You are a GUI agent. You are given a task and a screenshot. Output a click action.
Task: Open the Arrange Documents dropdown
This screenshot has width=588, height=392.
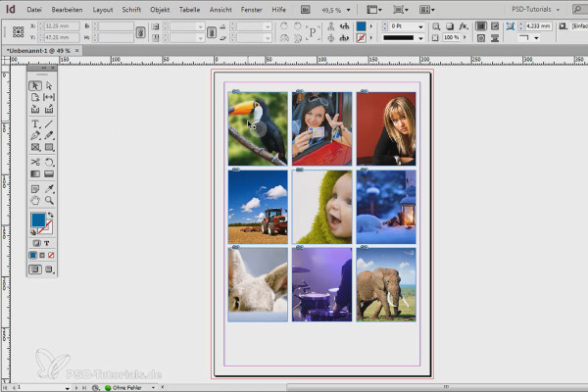click(426, 10)
